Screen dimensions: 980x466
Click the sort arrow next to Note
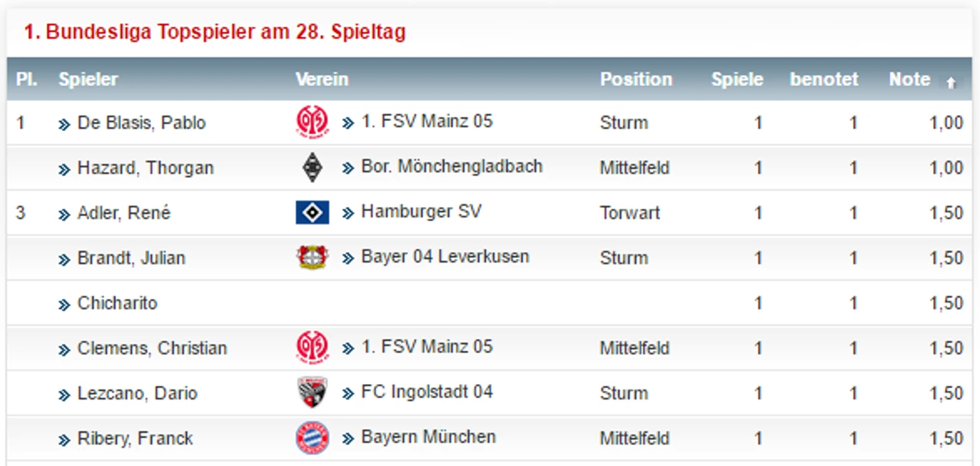pyautogui.click(x=950, y=83)
